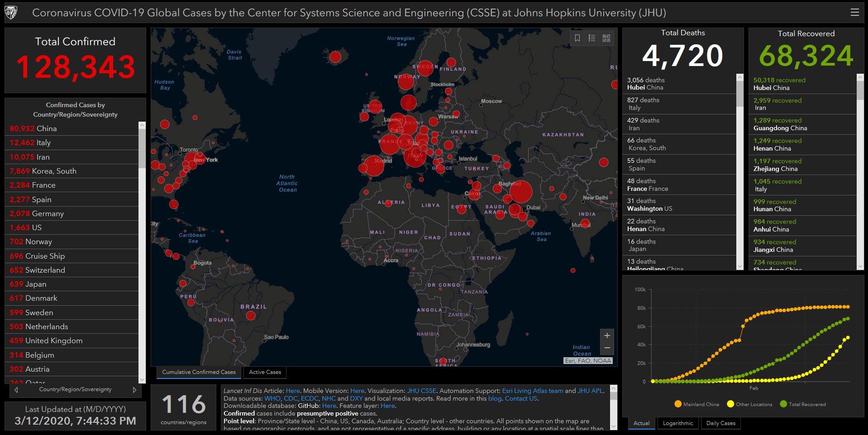Click '1,289 recovered Guangdong China' entry

(802, 124)
